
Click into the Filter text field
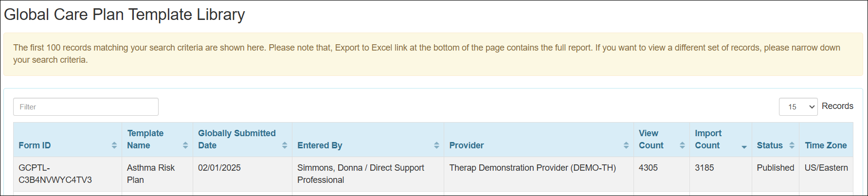[x=86, y=107]
